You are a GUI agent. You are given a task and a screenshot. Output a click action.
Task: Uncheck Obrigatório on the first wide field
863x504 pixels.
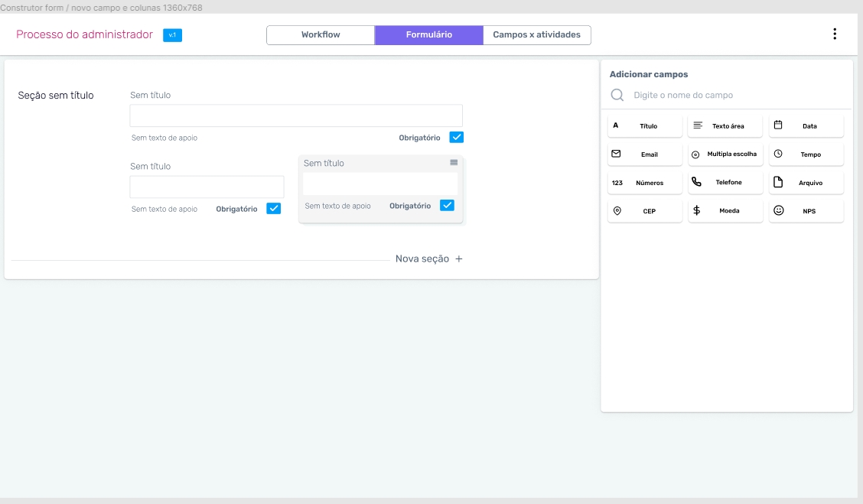[x=457, y=138]
